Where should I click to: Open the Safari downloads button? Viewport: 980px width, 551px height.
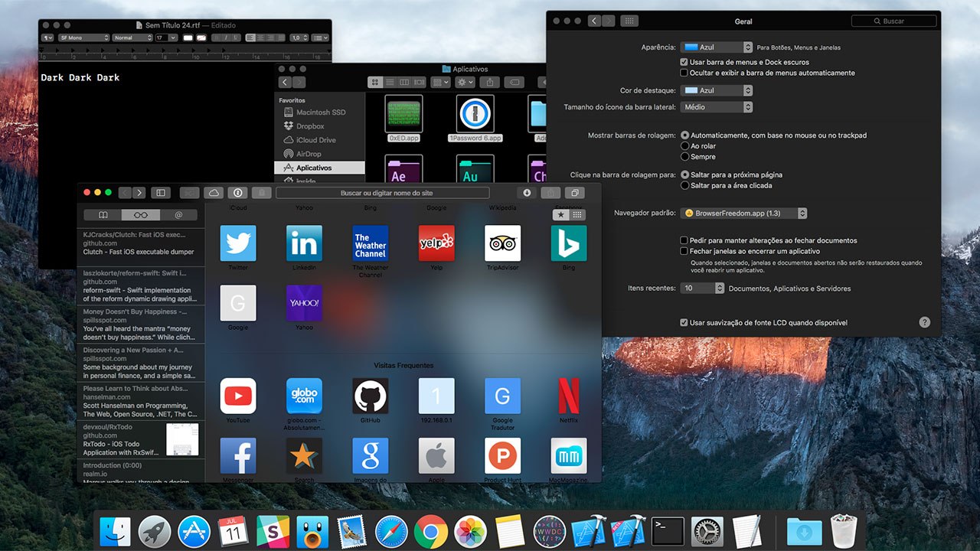tap(528, 193)
